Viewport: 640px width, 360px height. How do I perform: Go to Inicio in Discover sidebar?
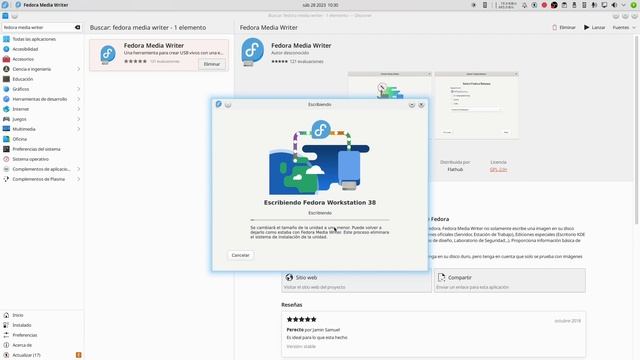[41, 315]
